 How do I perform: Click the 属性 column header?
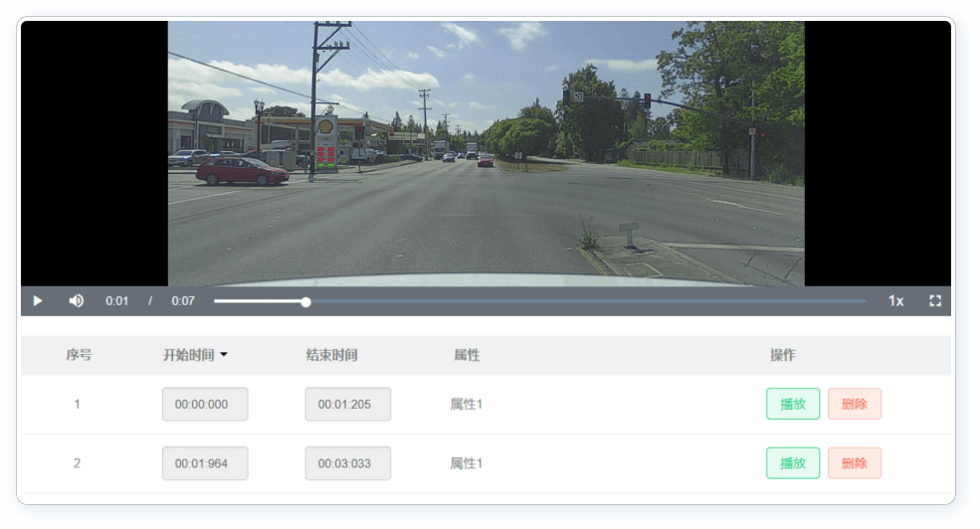[x=467, y=355]
